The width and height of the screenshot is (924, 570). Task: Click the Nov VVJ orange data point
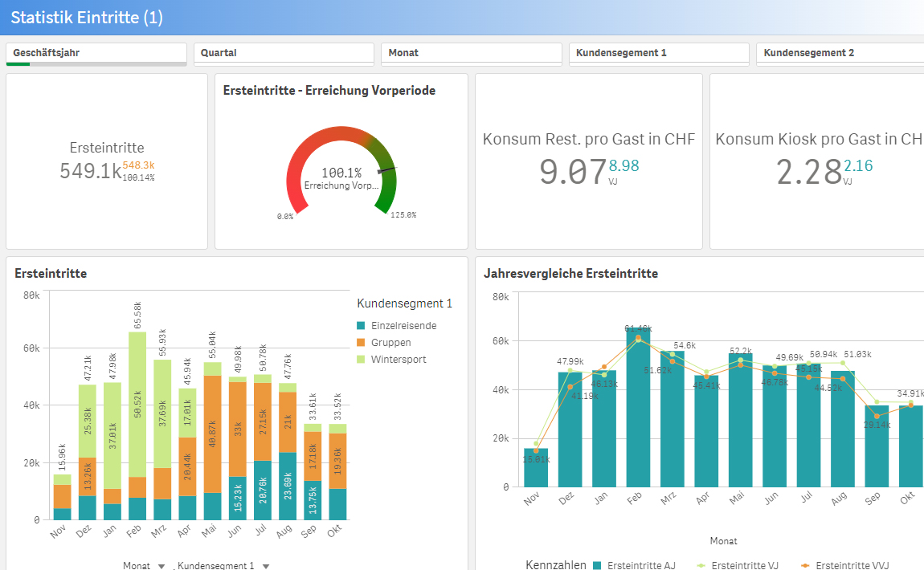[536, 450]
